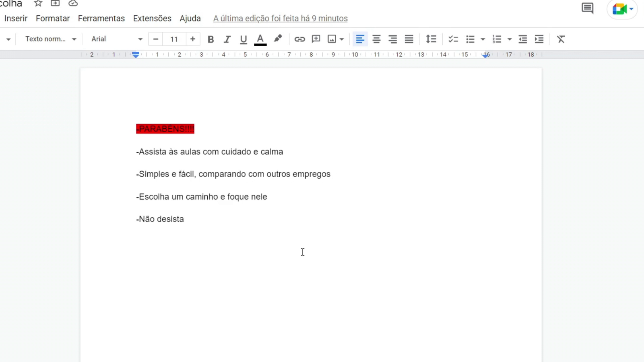Click the font size field showing 11
This screenshot has height=362, width=644.
pyautogui.click(x=174, y=39)
